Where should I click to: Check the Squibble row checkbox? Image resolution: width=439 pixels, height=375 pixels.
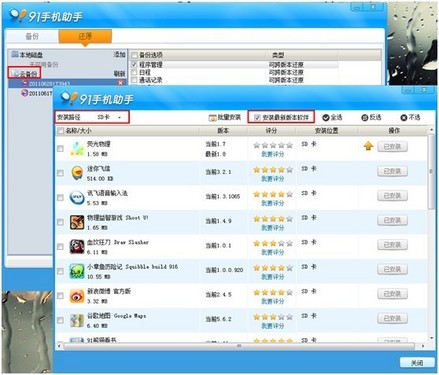pos(60,271)
